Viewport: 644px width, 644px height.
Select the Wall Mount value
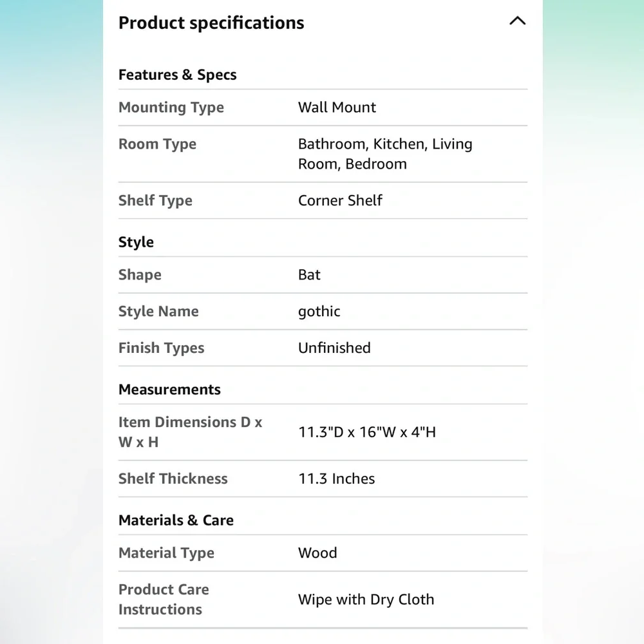[x=337, y=108]
